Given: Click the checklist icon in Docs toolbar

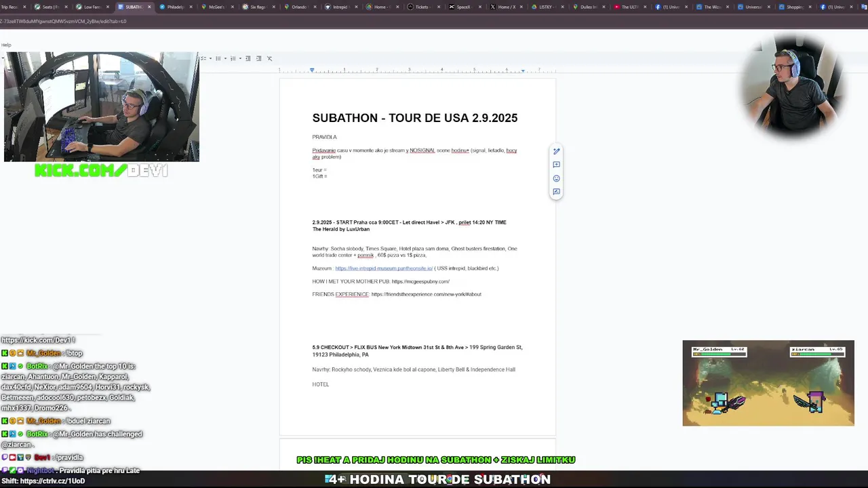Looking at the screenshot, I should [203, 58].
